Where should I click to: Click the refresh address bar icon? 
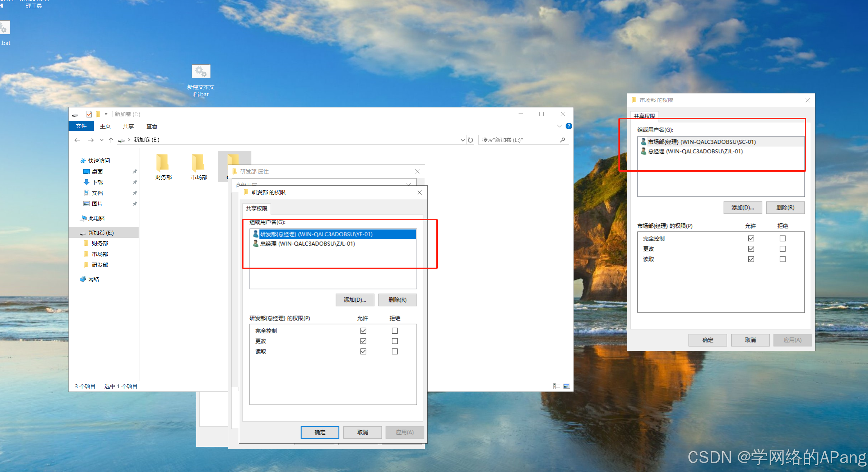point(470,140)
